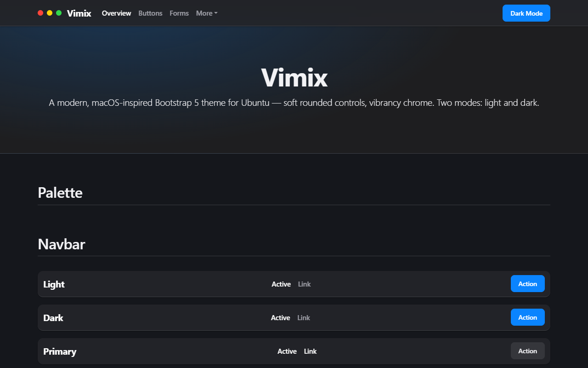The width and height of the screenshot is (588, 368).
Task: Click the Navbar section heading
Action: 62,244
